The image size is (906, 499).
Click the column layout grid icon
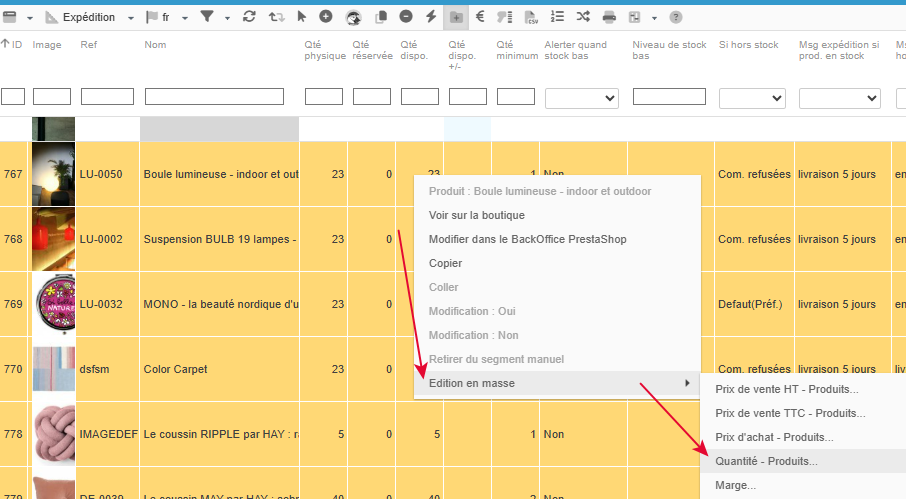[634, 17]
